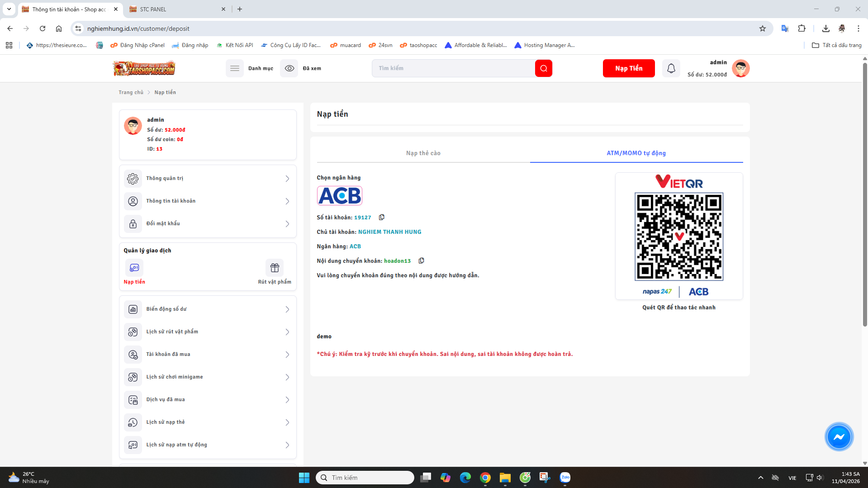This screenshot has width=868, height=488.
Task: Click the Rút vật phẩm gift icon
Action: click(275, 268)
